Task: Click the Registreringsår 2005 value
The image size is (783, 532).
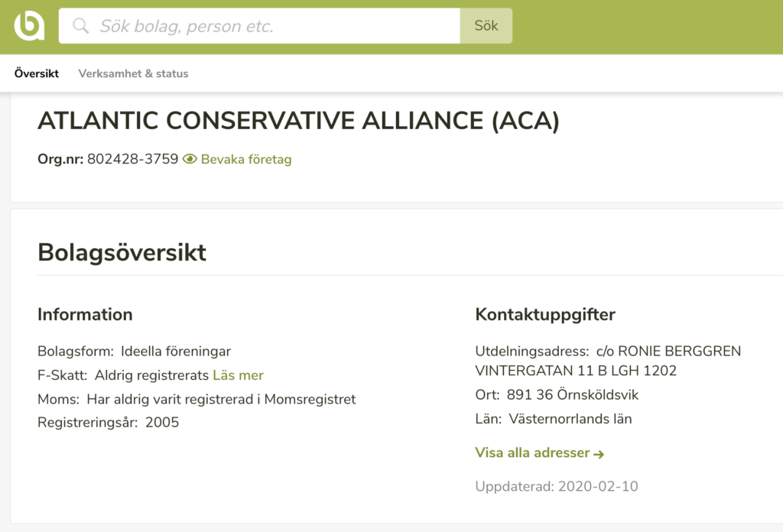Action: tap(162, 423)
